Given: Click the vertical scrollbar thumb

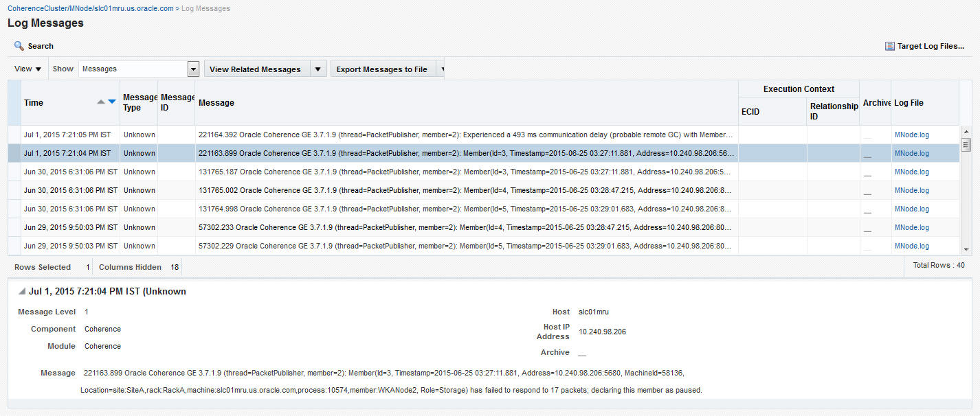Looking at the screenshot, I should click(x=966, y=146).
